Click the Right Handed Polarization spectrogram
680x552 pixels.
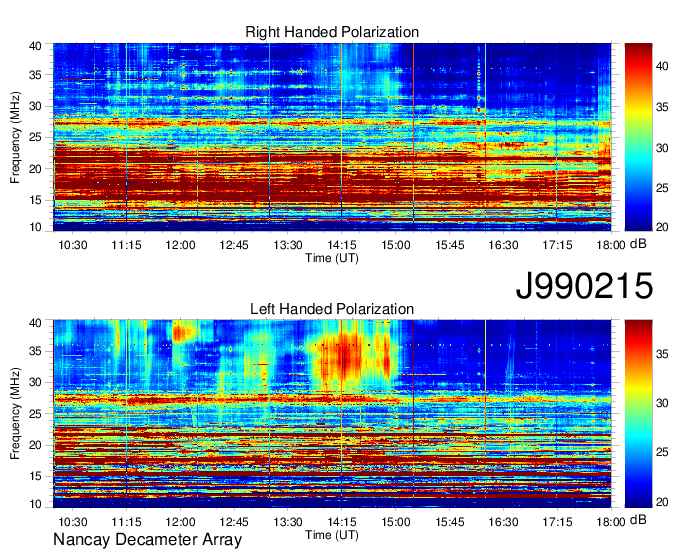click(332, 137)
